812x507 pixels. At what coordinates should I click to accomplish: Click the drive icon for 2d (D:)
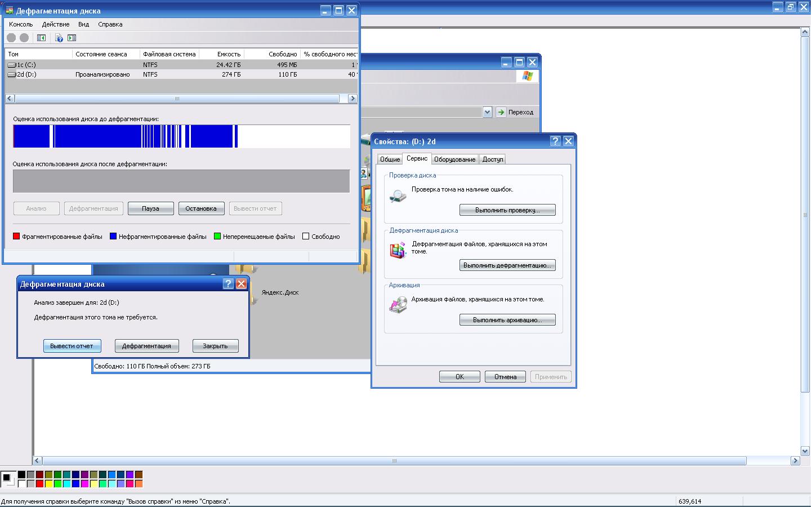(12, 74)
